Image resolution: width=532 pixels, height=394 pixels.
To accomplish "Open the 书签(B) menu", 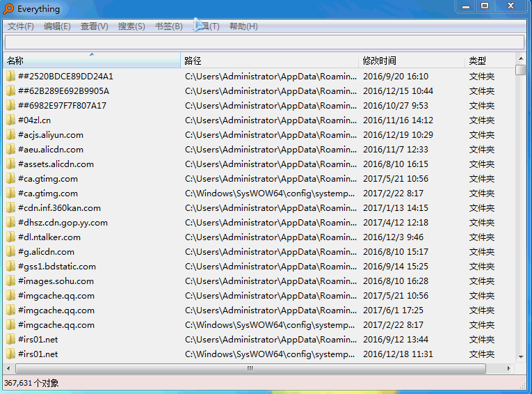I will pos(168,26).
